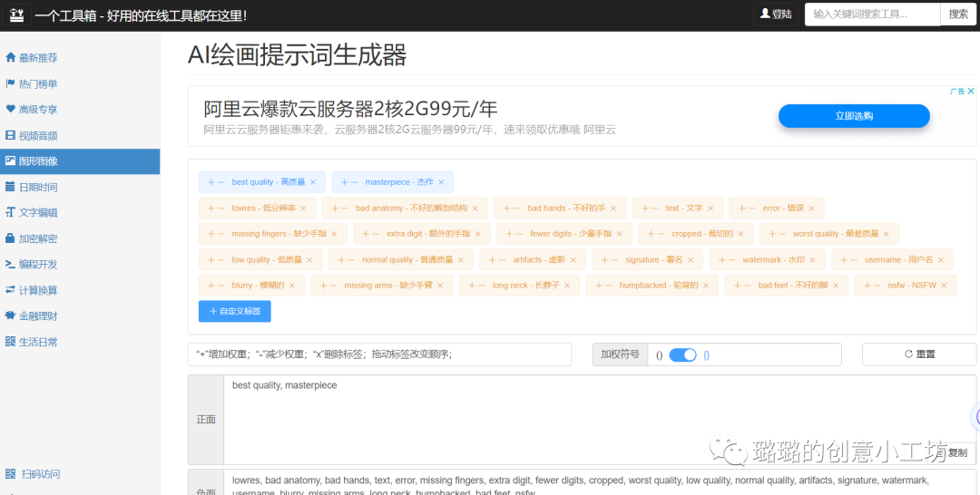Remove the 'masterpiece' tag with its x
This screenshot has width=980, height=495.
click(441, 182)
